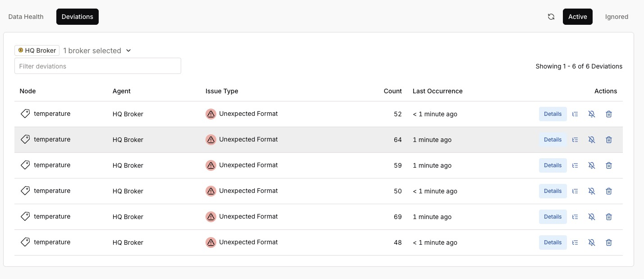
Task: Focus the 'Filter deviations' input field
Action: point(98,66)
